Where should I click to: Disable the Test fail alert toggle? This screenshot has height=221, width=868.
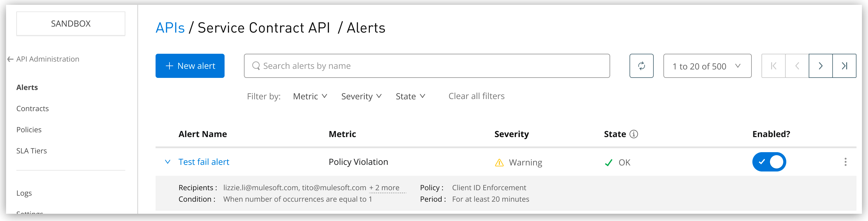[x=769, y=162]
